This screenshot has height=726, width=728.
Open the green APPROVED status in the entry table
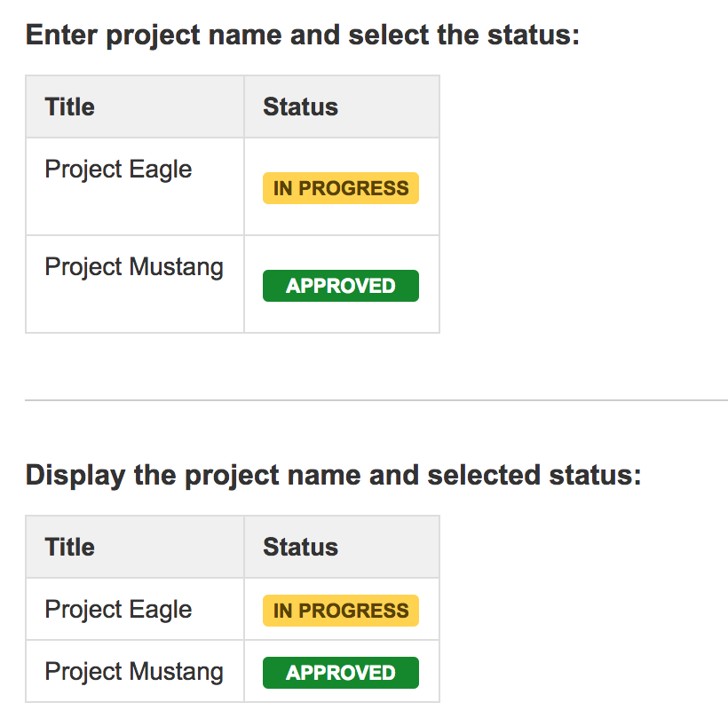(x=341, y=286)
